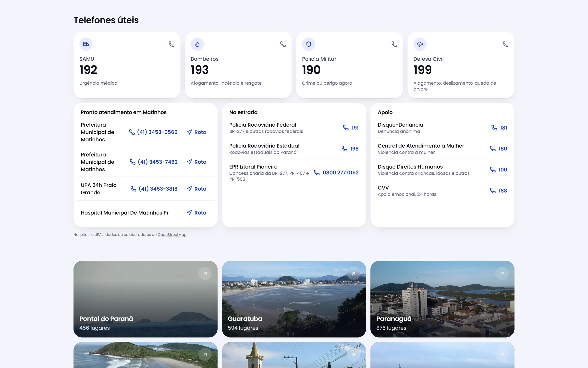Get Rota for UPA 24h Praia Grande
This screenshot has width=588, height=368.
click(196, 189)
